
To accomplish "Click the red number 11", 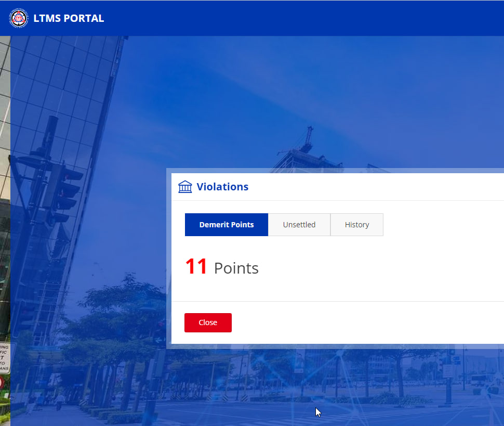I will point(196,267).
